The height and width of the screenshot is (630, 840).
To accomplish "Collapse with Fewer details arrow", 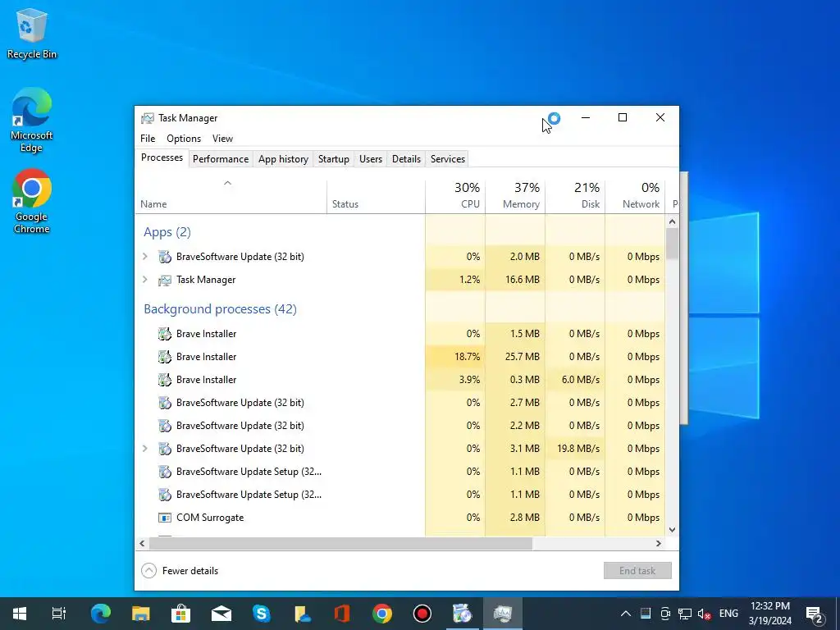I will (x=149, y=571).
